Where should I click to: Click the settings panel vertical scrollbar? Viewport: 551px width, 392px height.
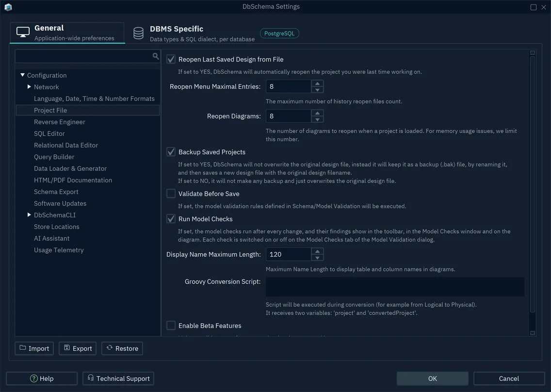(533, 184)
